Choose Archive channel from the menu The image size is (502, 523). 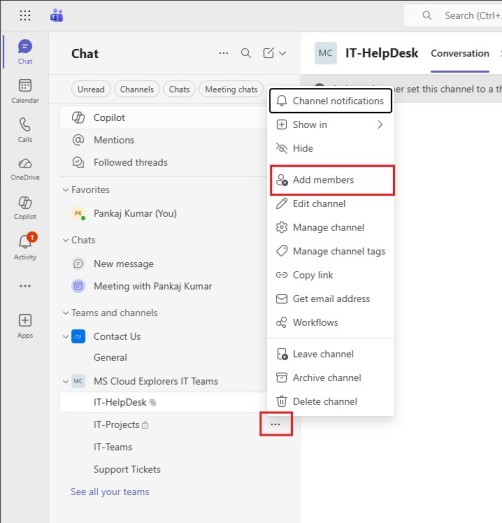click(x=331, y=378)
